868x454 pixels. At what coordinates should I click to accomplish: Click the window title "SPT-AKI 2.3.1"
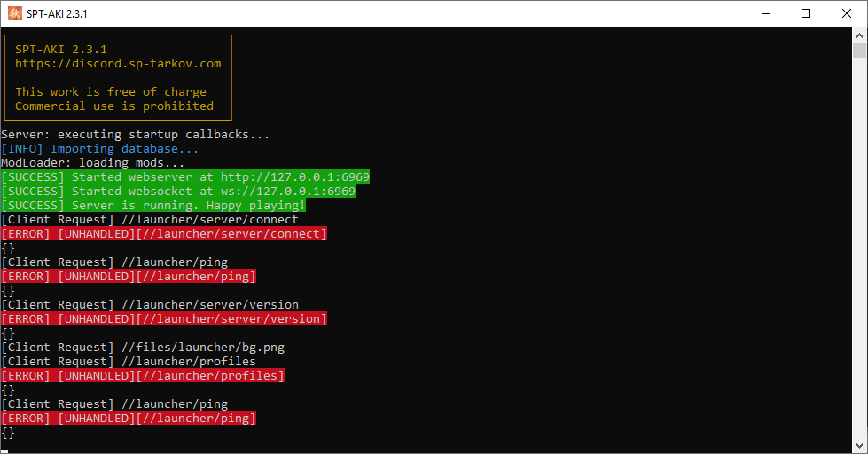click(57, 14)
